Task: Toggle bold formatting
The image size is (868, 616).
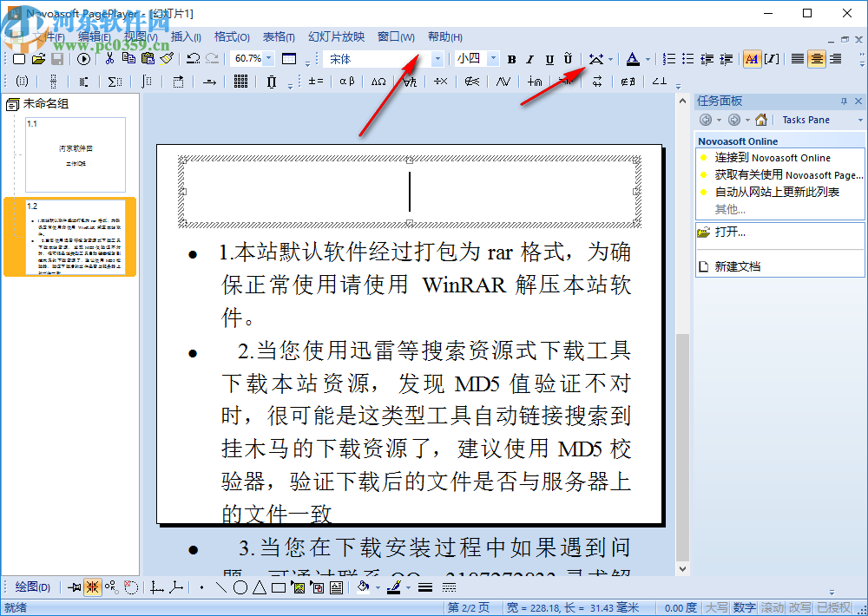Action: [511, 58]
